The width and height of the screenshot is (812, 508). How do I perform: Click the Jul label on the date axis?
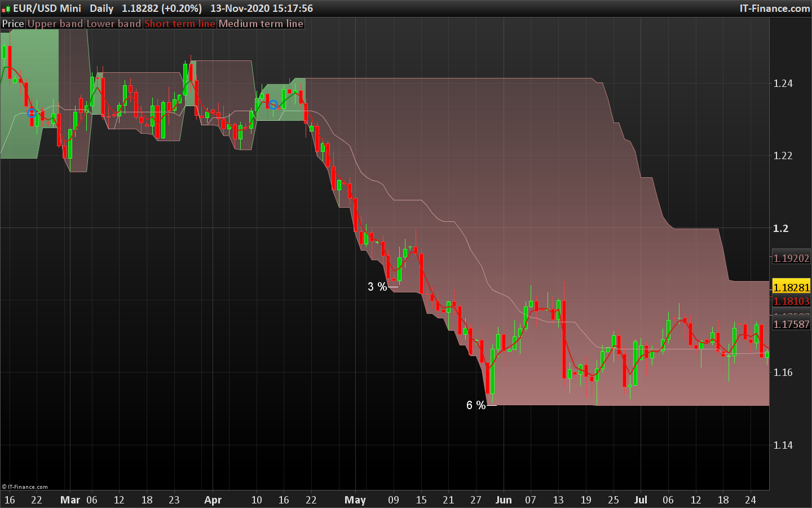[x=641, y=500]
